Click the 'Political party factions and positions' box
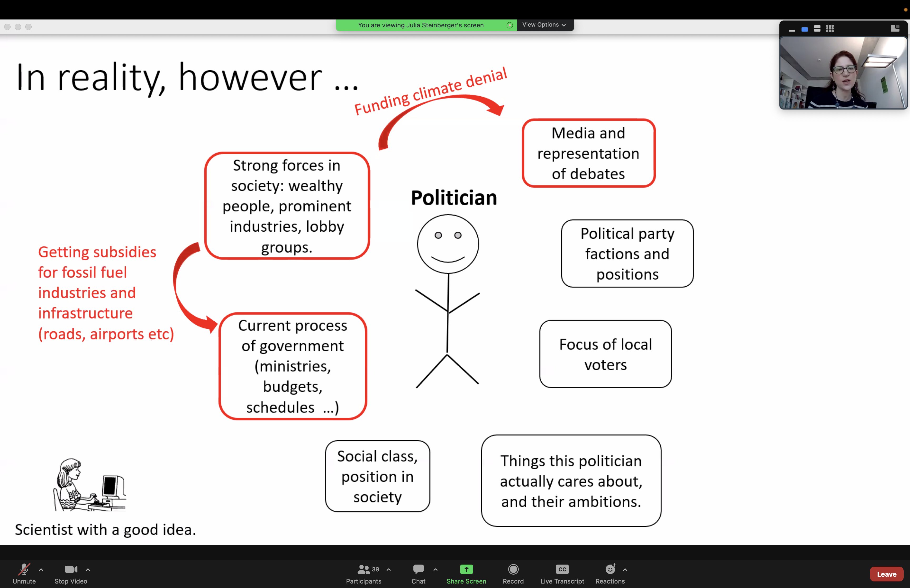 pos(627,253)
